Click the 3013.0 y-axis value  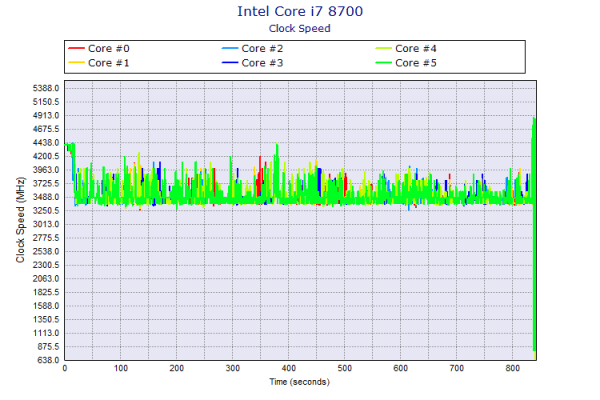[x=46, y=224]
